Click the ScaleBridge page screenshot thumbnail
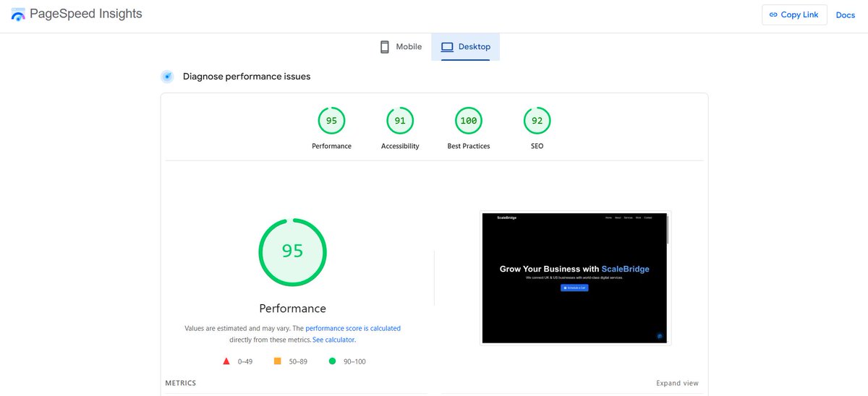The image size is (868, 396). point(576,278)
